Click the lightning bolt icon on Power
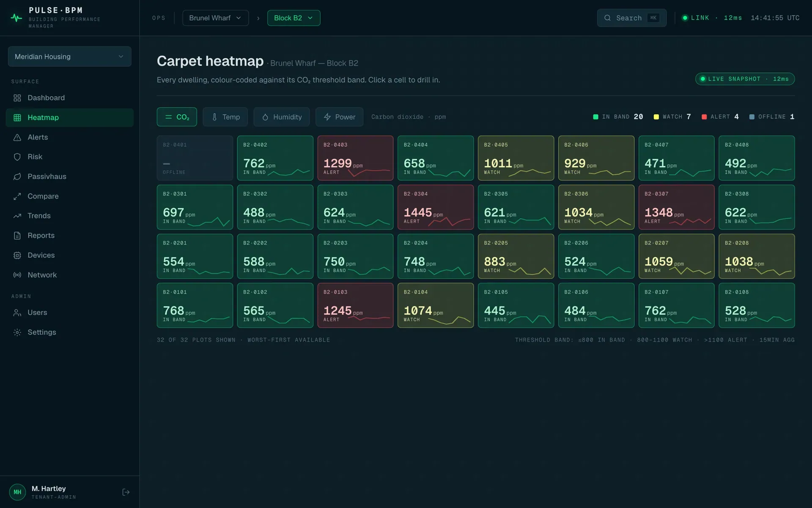The width and height of the screenshot is (812, 508). click(x=327, y=117)
